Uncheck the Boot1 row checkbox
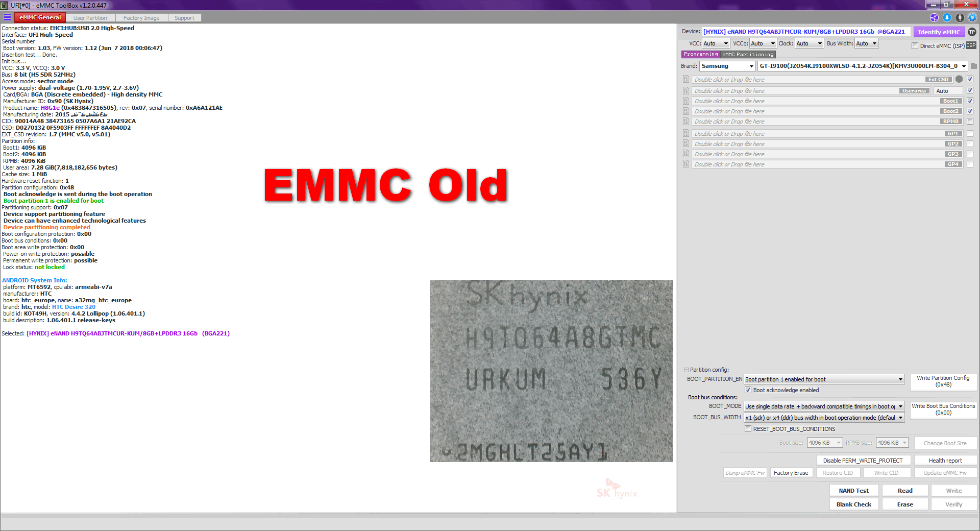This screenshot has width=980, height=531. (x=970, y=101)
